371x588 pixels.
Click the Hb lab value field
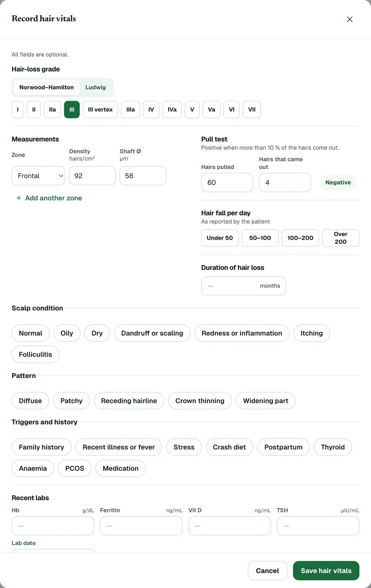pyautogui.click(x=53, y=526)
